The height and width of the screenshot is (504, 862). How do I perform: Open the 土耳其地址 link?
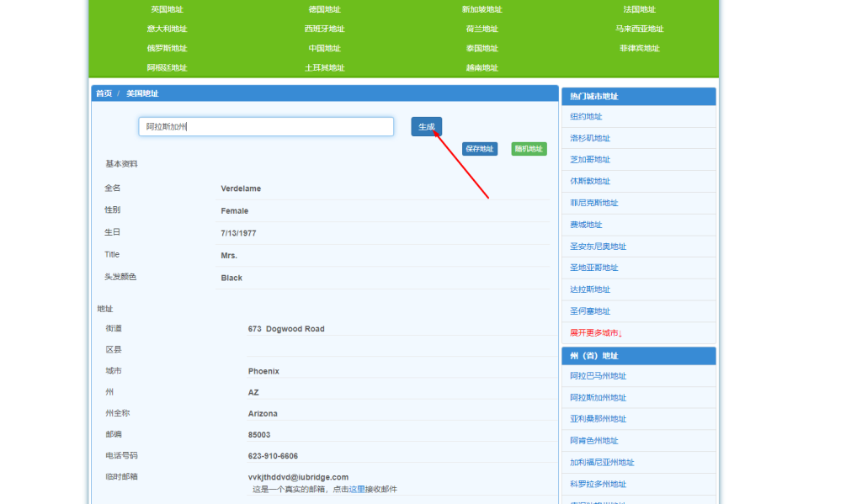coord(324,67)
